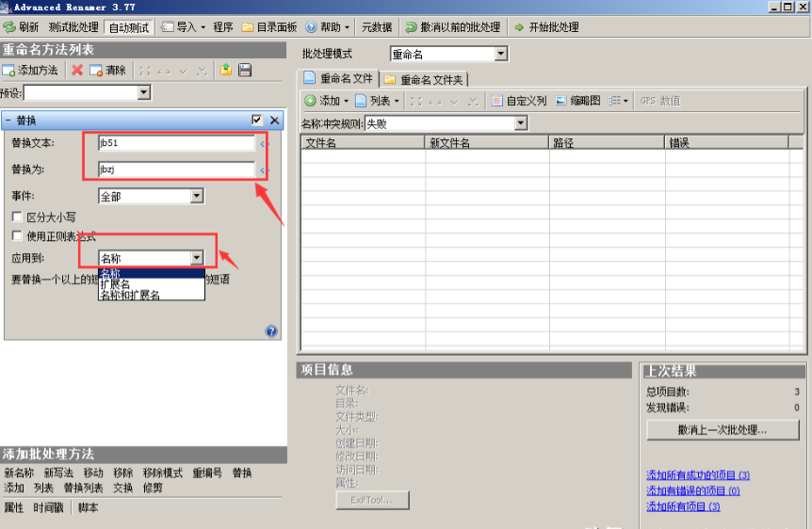The width and height of the screenshot is (812, 529).
Task: Click the 新写法 batch method
Action: click(58, 473)
